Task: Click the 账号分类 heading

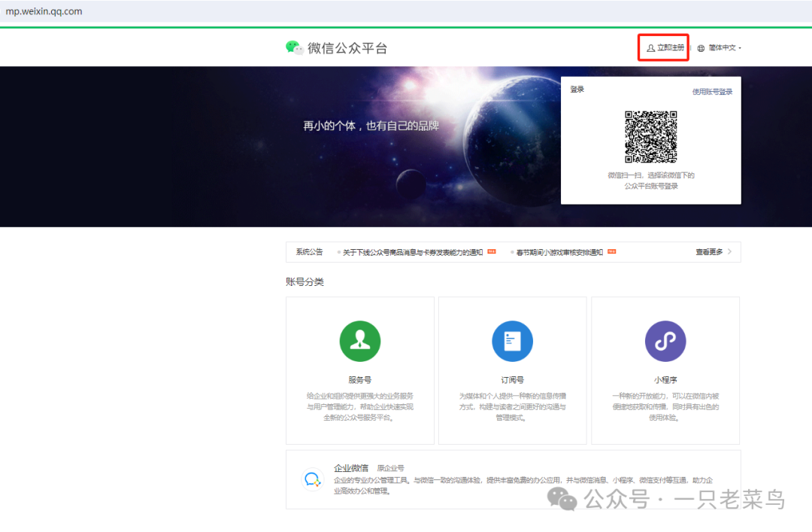Action: coord(304,282)
